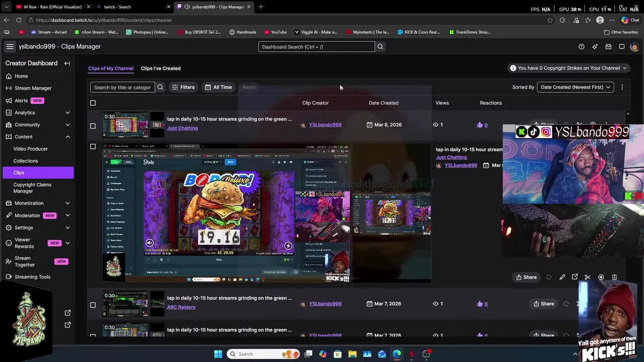This screenshot has width=644, height=362.
Task: Open expanded clip in new window icon
Action: point(575,277)
